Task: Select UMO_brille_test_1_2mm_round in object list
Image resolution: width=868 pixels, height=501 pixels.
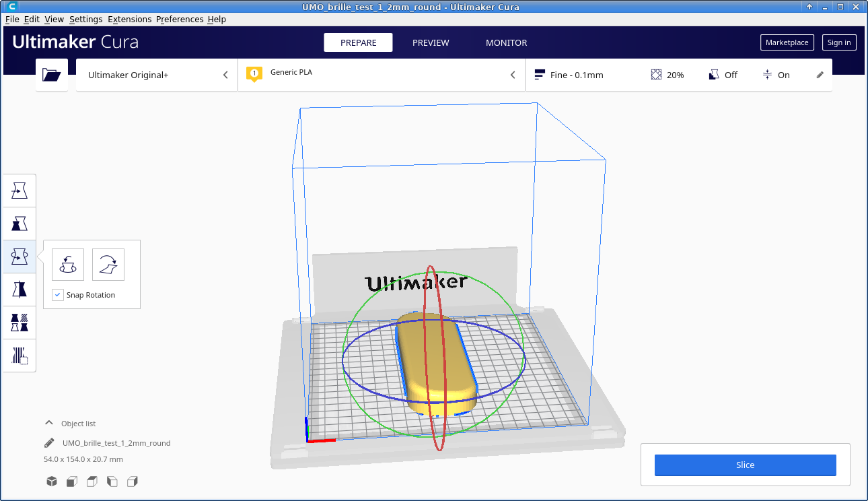Action: coord(116,443)
